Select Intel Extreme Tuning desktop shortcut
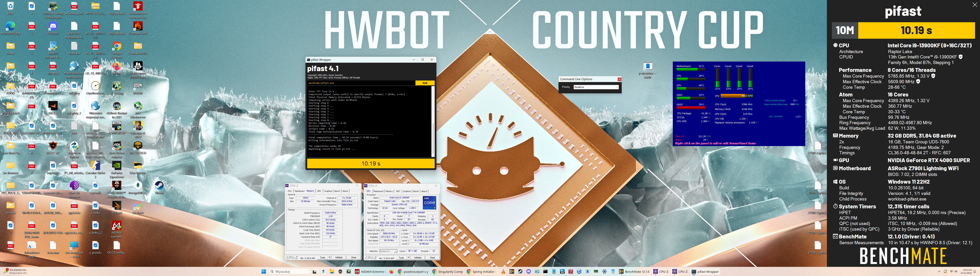This screenshot has height=276, width=980. pyautogui.click(x=53, y=50)
